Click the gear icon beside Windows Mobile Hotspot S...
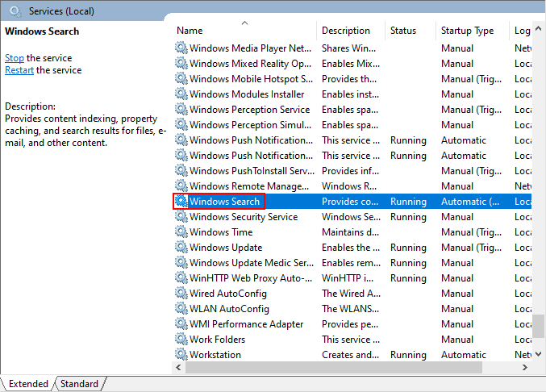The height and width of the screenshot is (392, 546). coord(181,78)
